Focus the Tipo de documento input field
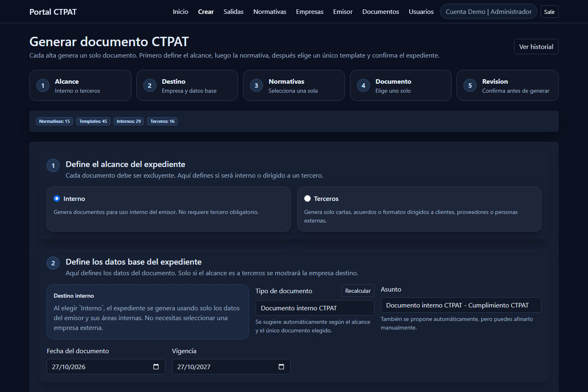This screenshot has height=392, width=588. pos(315,308)
